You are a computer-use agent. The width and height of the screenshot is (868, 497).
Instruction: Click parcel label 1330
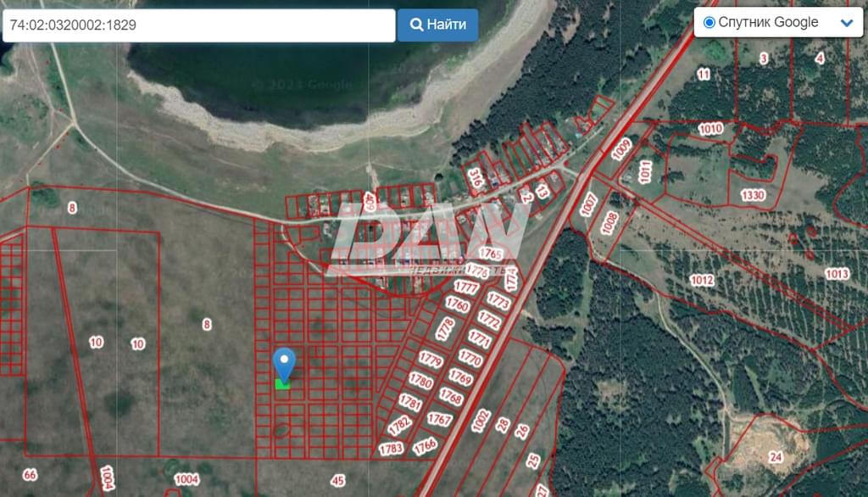tap(753, 195)
